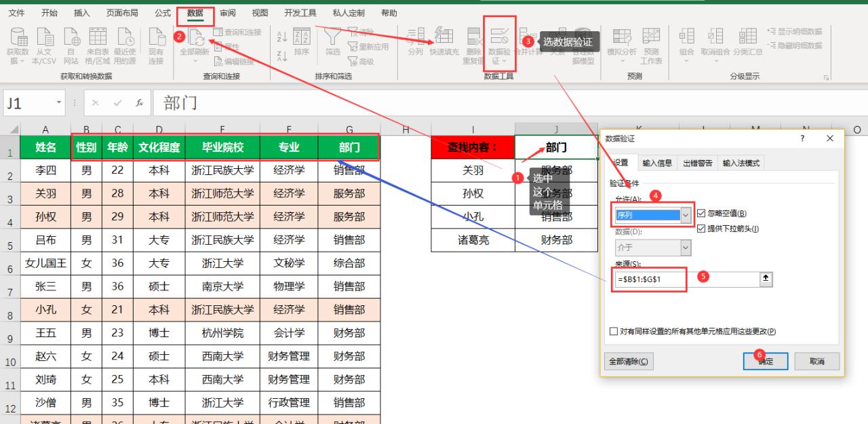Click Hide Detail (隐藏明细数据)

coord(794,45)
